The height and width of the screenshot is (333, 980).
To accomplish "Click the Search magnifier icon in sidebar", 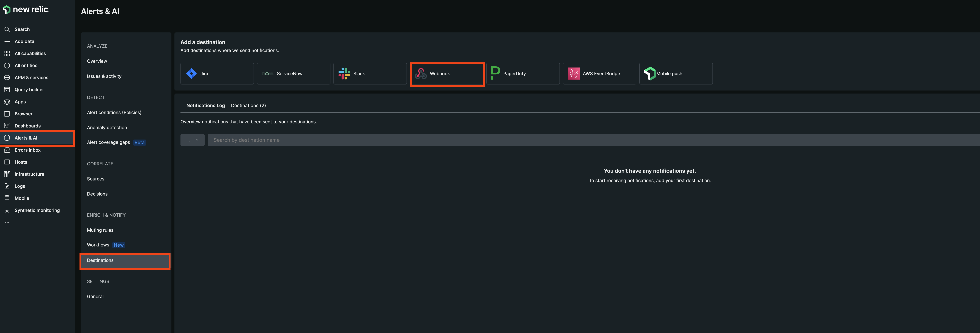I will [x=7, y=29].
